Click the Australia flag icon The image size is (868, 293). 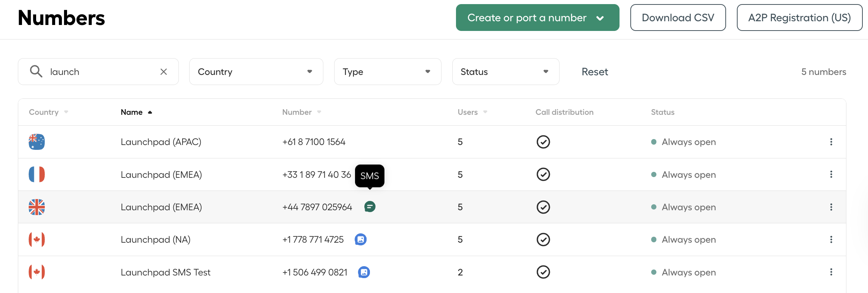(37, 142)
